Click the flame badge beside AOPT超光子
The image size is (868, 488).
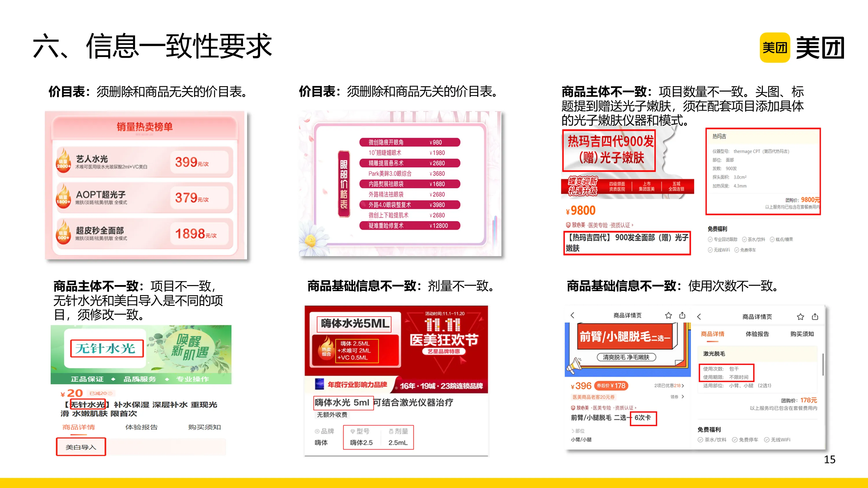coord(63,196)
